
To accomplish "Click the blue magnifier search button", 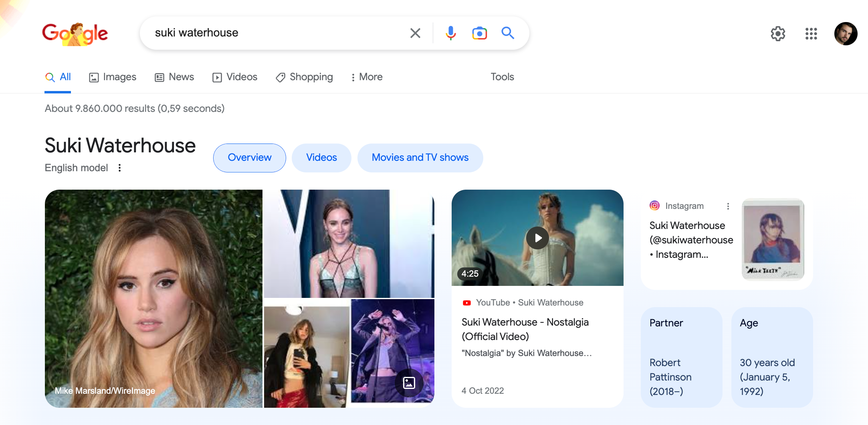I will pos(508,33).
